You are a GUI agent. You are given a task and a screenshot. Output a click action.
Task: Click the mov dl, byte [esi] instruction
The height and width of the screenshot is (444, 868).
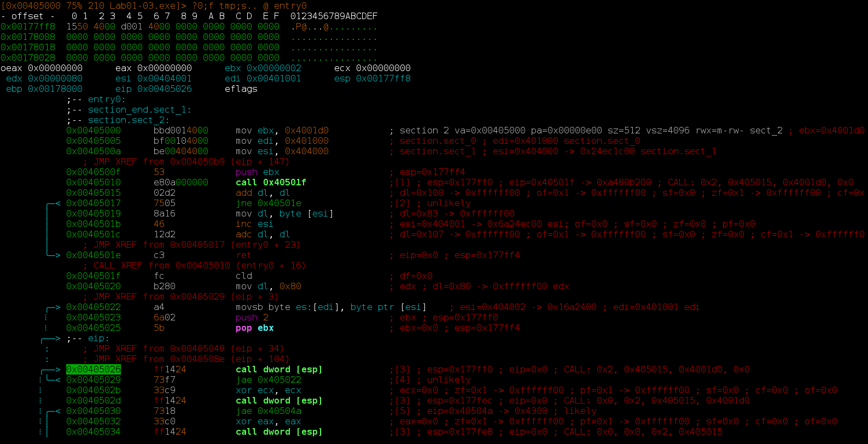point(285,213)
